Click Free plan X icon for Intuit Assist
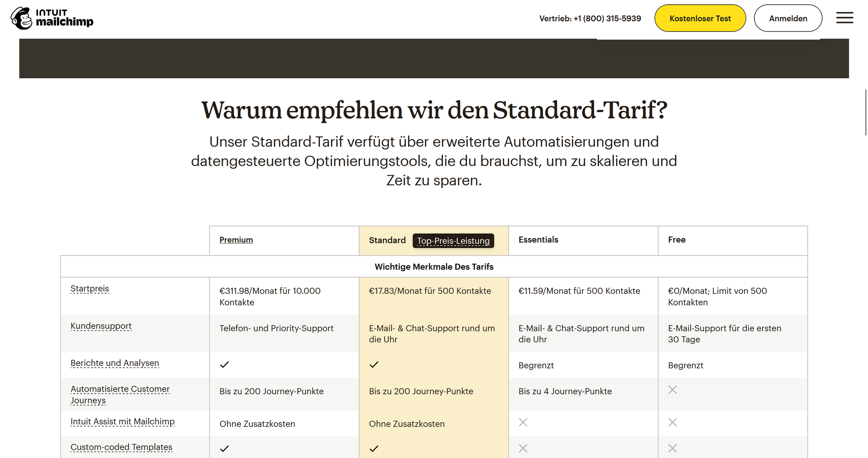The image size is (868, 458). click(x=673, y=423)
